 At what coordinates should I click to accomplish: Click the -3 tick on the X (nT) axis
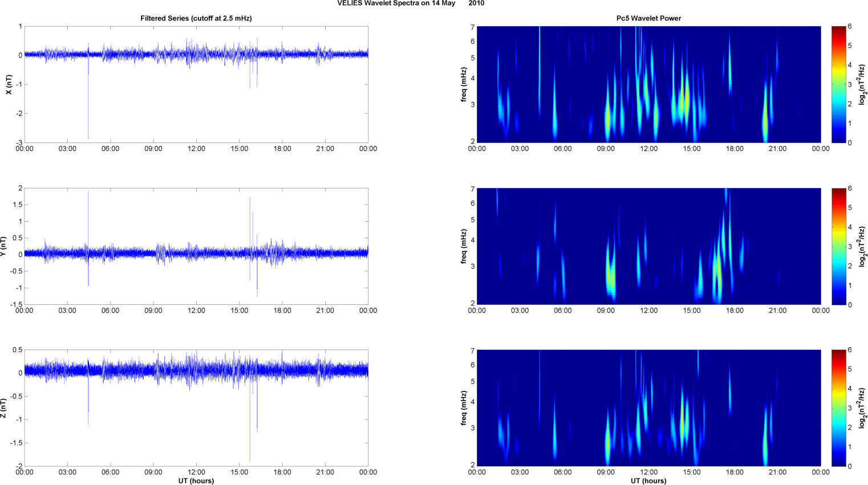[x=19, y=142]
